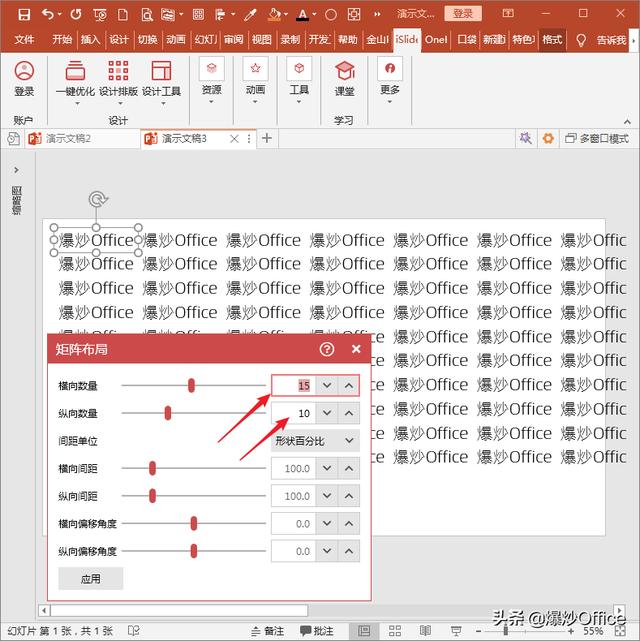The image size is (640, 641).
Task: Open the 课堂 classroom icon
Action: [x=345, y=78]
